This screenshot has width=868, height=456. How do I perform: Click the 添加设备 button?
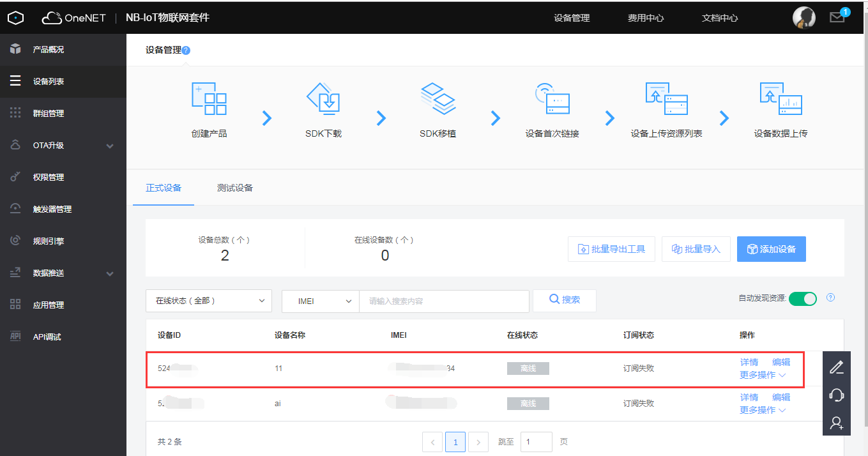(772, 249)
